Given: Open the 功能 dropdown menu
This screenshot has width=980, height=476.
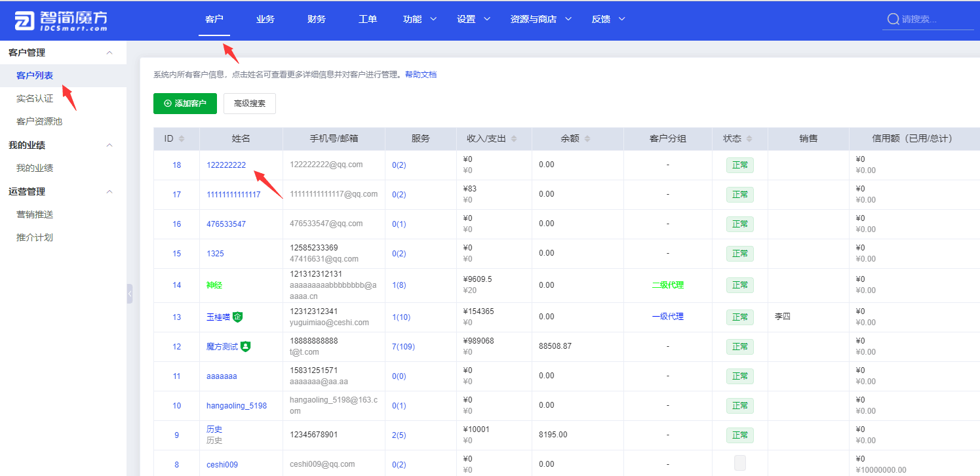Looking at the screenshot, I should pos(420,19).
